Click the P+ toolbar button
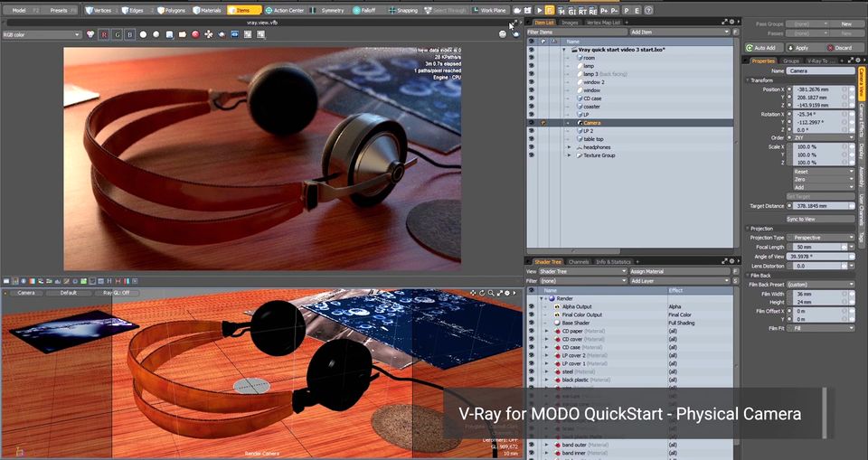 click(604, 10)
